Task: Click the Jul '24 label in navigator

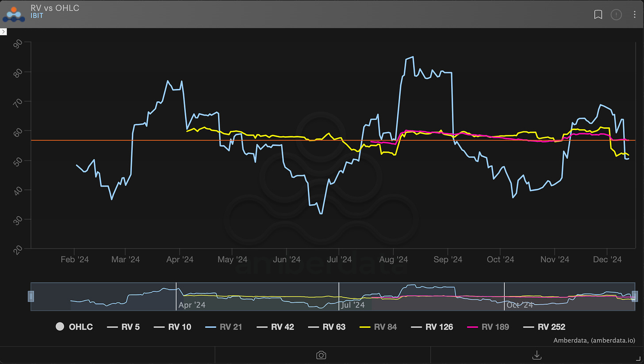Action: (353, 305)
